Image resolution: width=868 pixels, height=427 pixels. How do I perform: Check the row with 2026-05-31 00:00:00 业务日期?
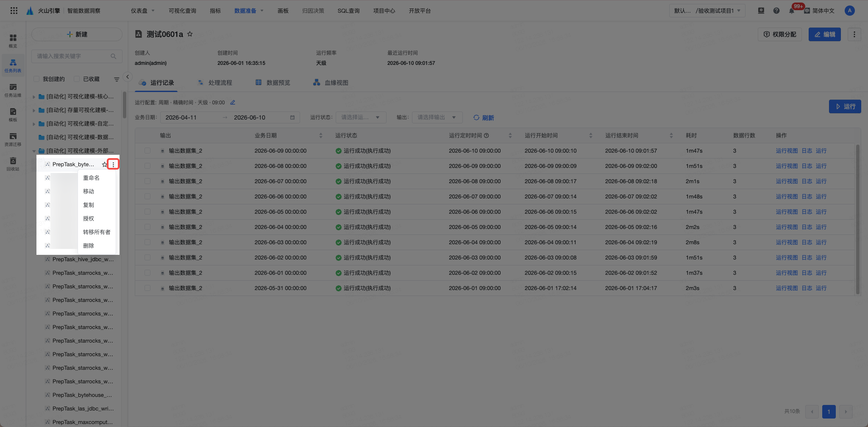click(x=147, y=288)
